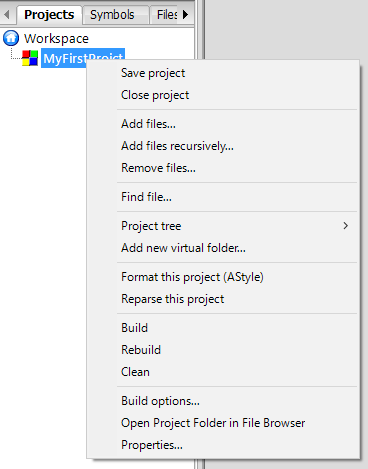The height and width of the screenshot is (469, 368).
Task: Select the Projects tab
Action: coord(49,15)
